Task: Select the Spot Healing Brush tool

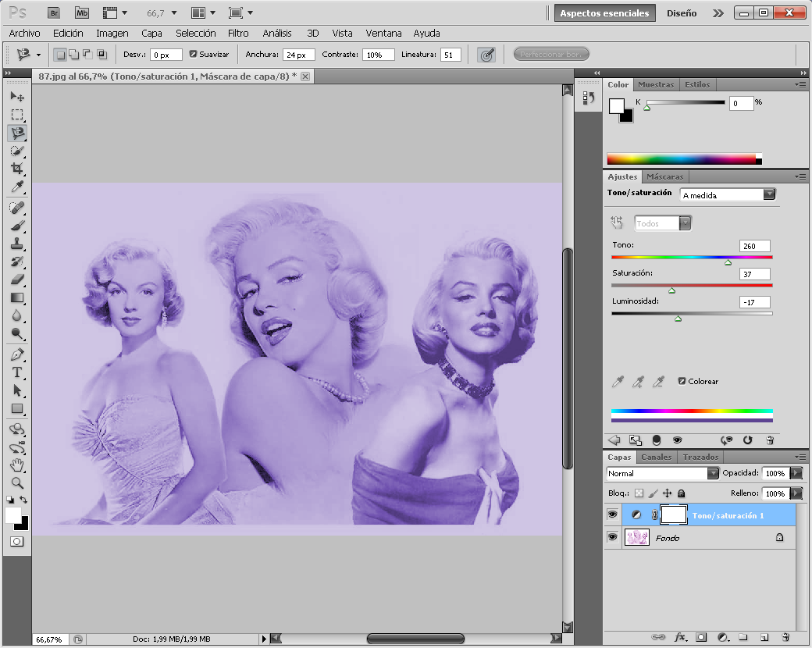Action: 17,208
